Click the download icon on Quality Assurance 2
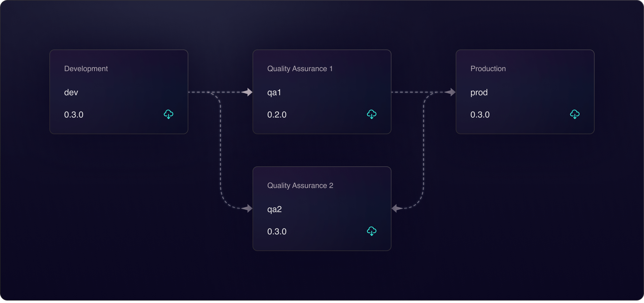This screenshot has width=644, height=303. (x=371, y=231)
